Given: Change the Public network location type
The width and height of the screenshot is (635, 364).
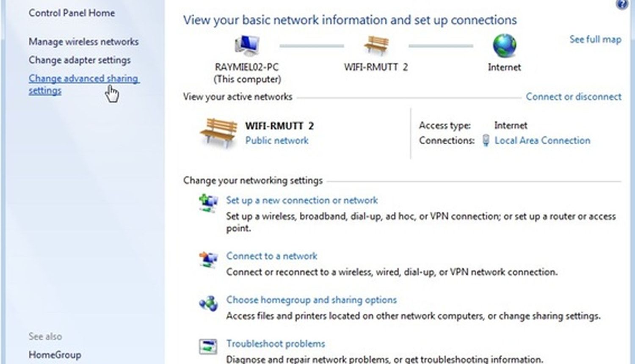Looking at the screenshot, I should coord(277,141).
